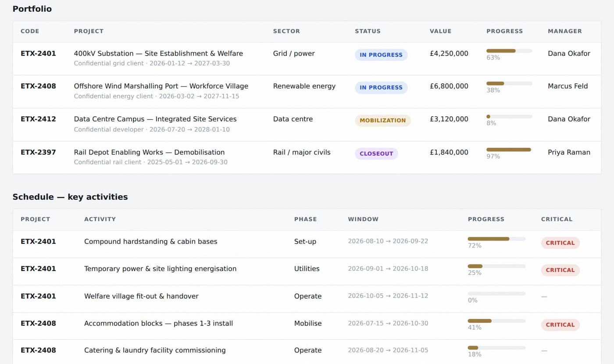This screenshot has height=364, width=614.
Task: Click project code ETX-2401 in Portfolio table
Action: click(x=38, y=54)
